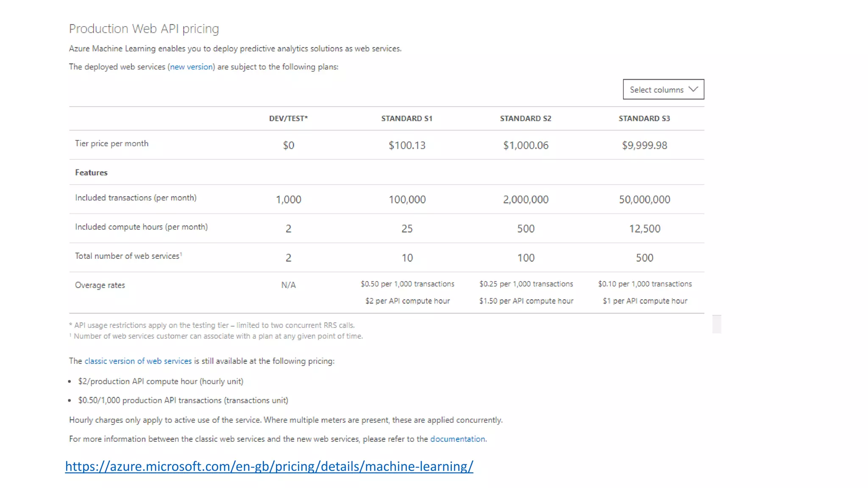Select the $1,000.06 tier price
Viewport: 868px width, 488px height.
click(526, 145)
